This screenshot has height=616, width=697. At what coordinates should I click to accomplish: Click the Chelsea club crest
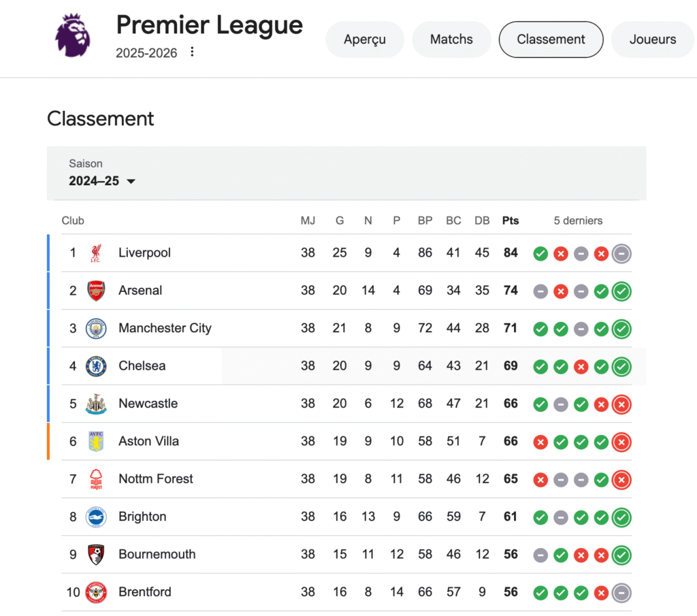pyautogui.click(x=96, y=366)
